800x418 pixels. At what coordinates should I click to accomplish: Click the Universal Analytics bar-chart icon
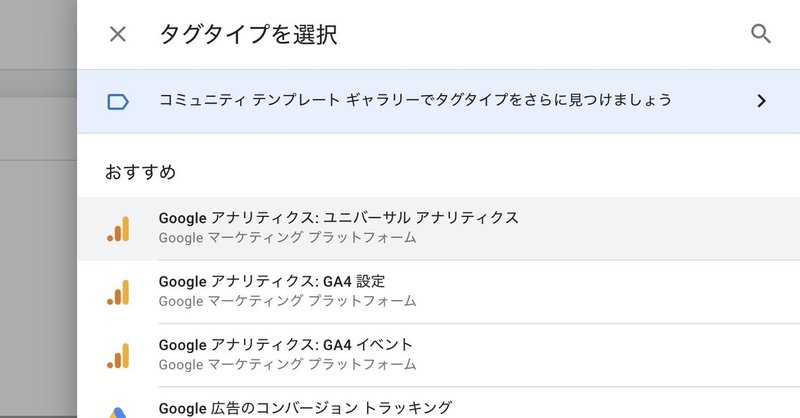click(x=118, y=229)
